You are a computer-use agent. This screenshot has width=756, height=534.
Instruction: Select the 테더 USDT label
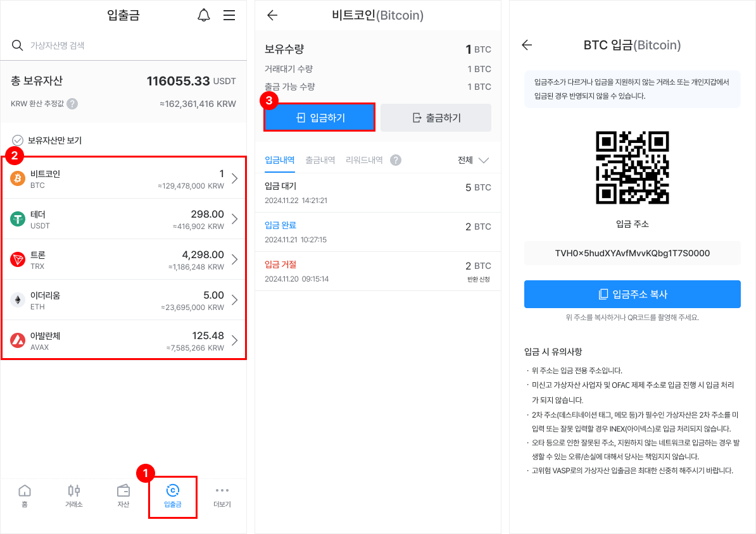coord(40,220)
